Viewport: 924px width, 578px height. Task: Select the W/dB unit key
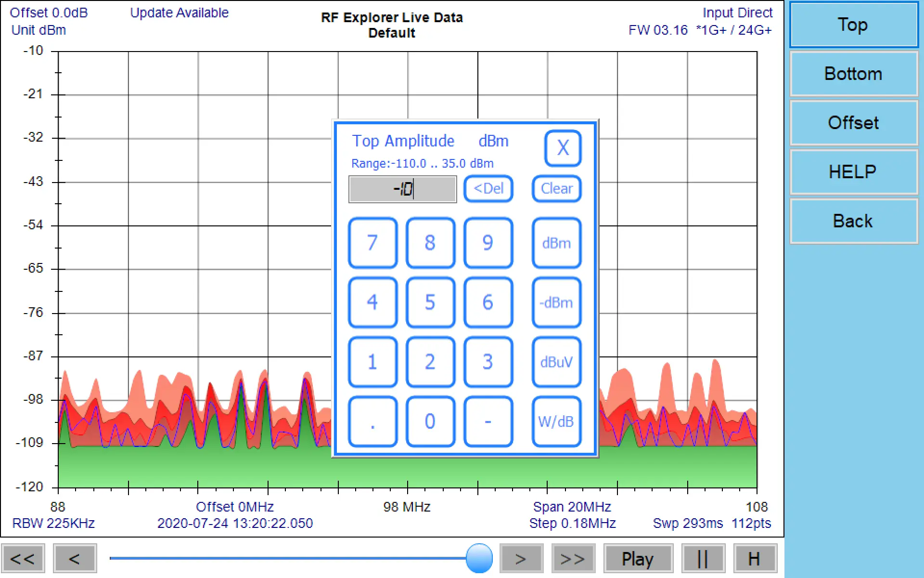point(557,422)
